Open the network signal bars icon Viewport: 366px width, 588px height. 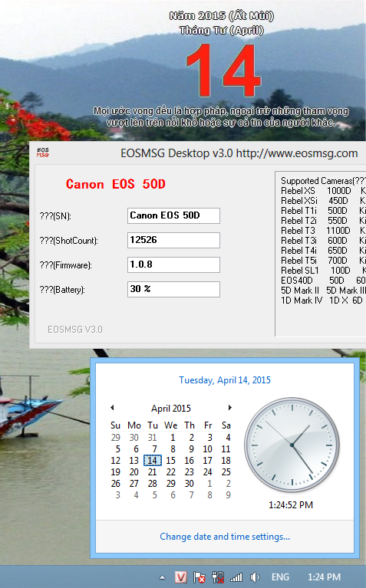click(236, 577)
